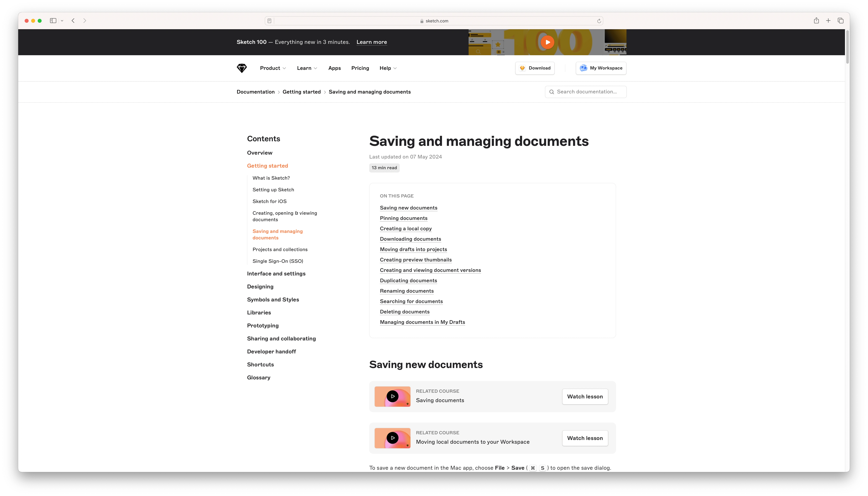Screen dimensions: 868x496
Task: Expand Symbols and Styles section
Action: tap(273, 300)
